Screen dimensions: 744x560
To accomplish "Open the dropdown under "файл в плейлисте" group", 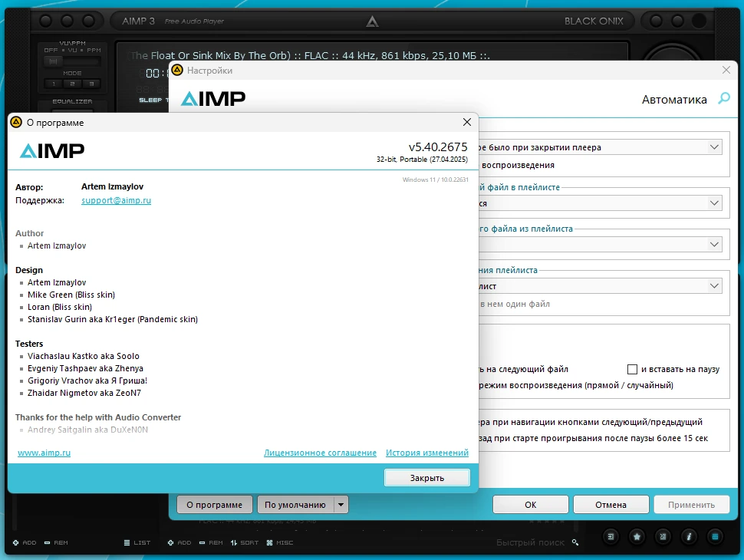I will pos(714,203).
